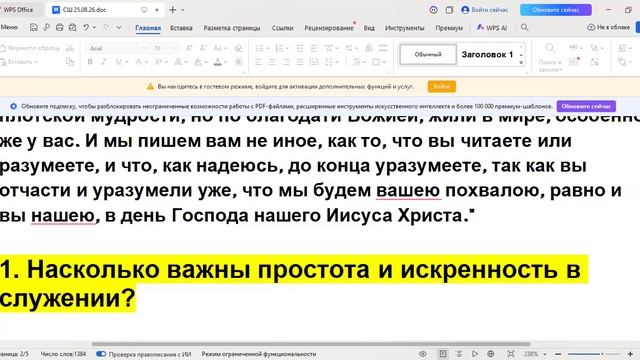Viewport: 640px width, 360px height.
Task: Click the Copy icon below scissors
Action: (70, 62)
